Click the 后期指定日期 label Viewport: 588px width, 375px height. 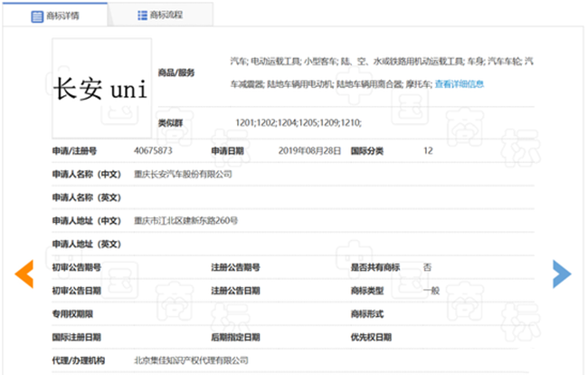(235, 337)
